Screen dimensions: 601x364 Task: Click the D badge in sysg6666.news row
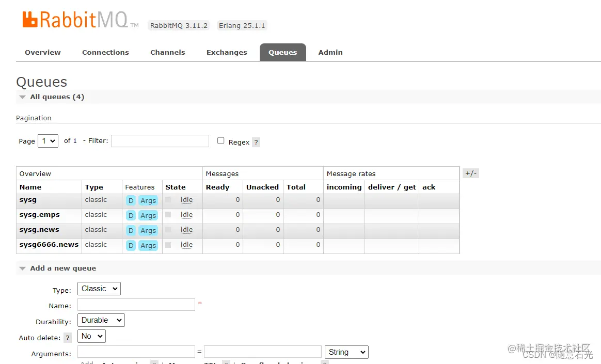[x=131, y=245]
